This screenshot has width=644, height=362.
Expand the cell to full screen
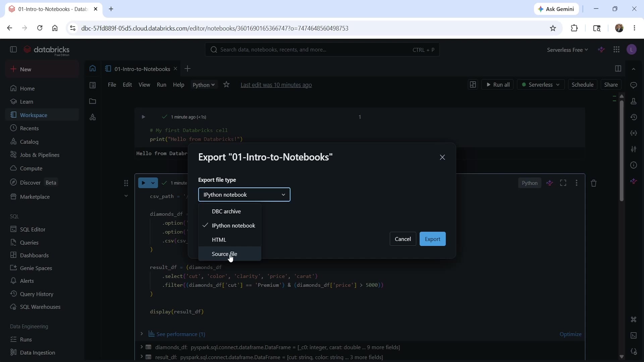click(x=563, y=183)
